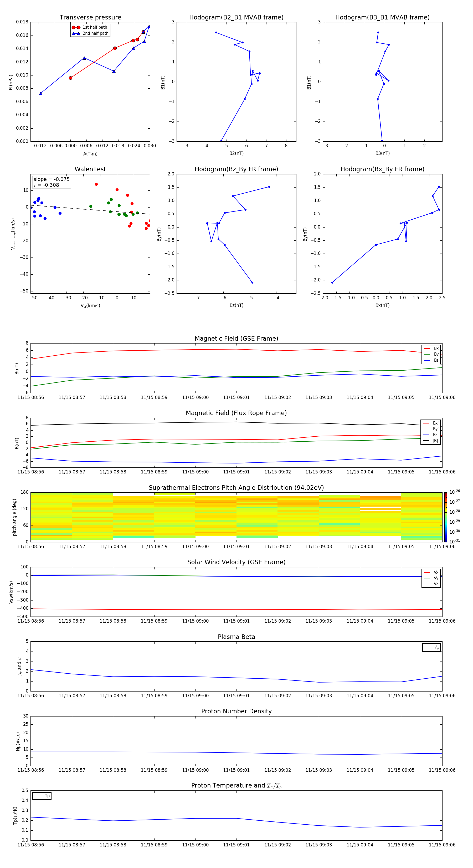The height and width of the screenshot is (868, 473).
Task: Click the 'slope = -0.075' annotation
Action: point(52,179)
